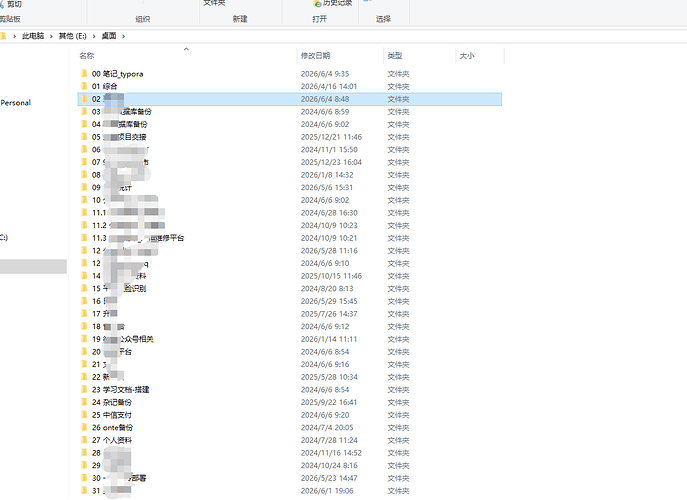Click the date 2024/8/20 8:13
Screen dimensions: 687x500
327,288
